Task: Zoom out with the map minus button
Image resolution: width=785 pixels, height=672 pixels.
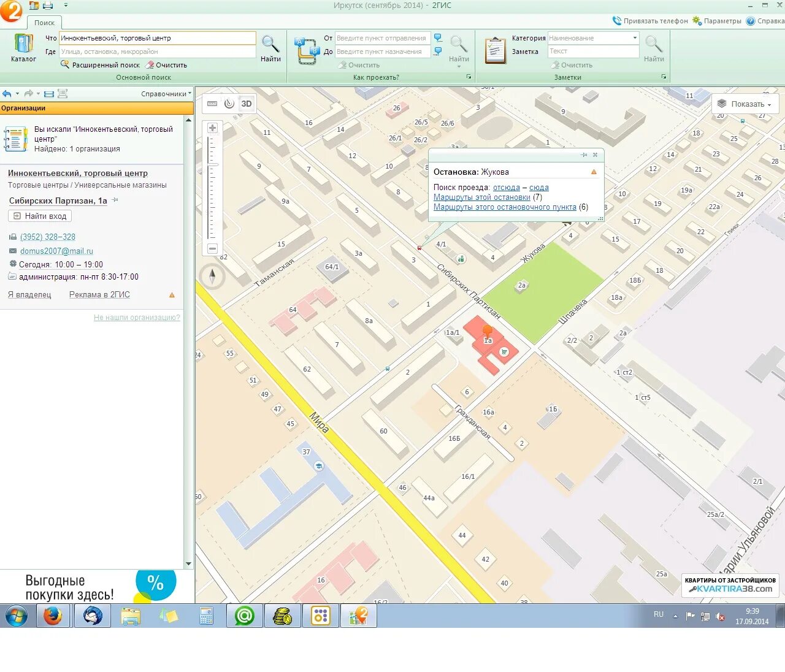Action: coord(212,248)
